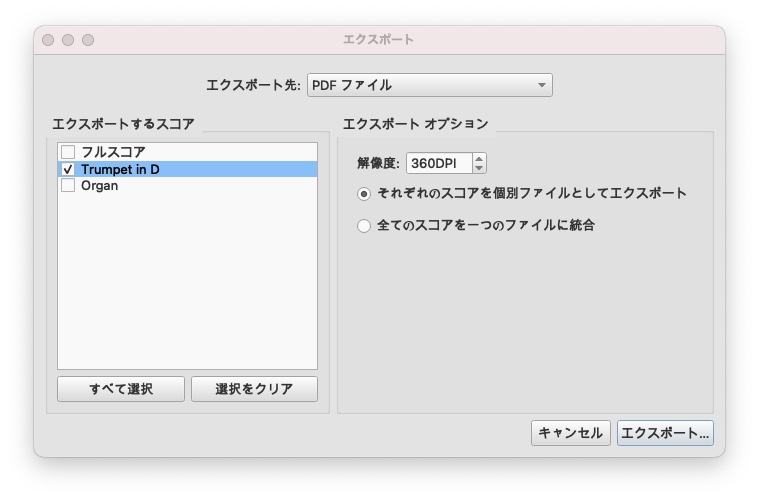The width and height of the screenshot is (759, 499).
Task: Choose それぞれのスコアを個別ファイルとしてエクスポート radio option
Action: [365, 194]
